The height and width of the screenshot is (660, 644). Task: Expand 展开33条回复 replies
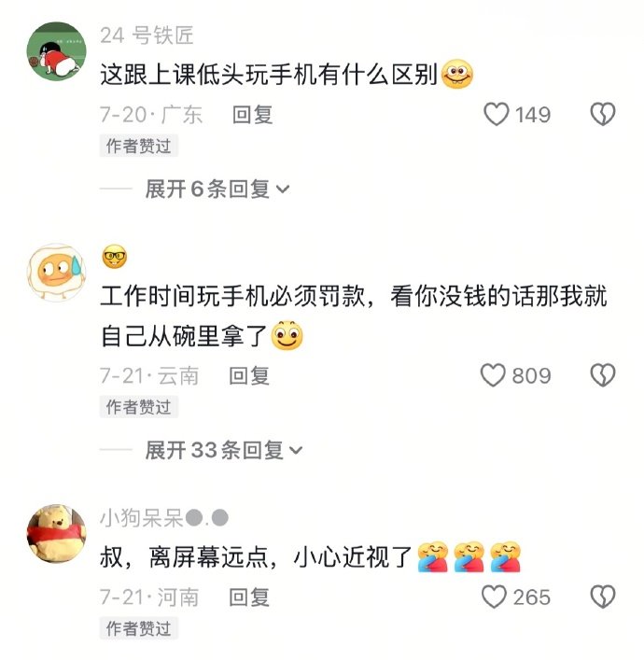(x=223, y=450)
